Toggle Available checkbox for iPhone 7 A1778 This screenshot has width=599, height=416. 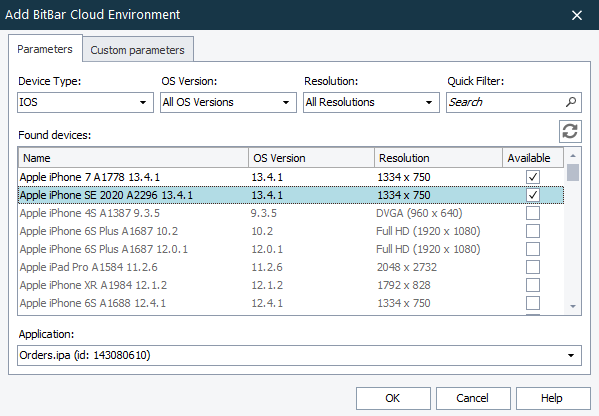533,177
